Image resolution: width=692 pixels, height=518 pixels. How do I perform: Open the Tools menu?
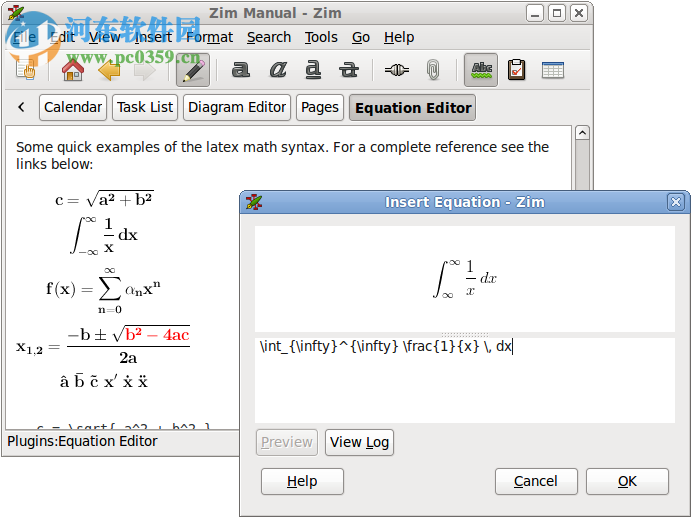(x=321, y=38)
